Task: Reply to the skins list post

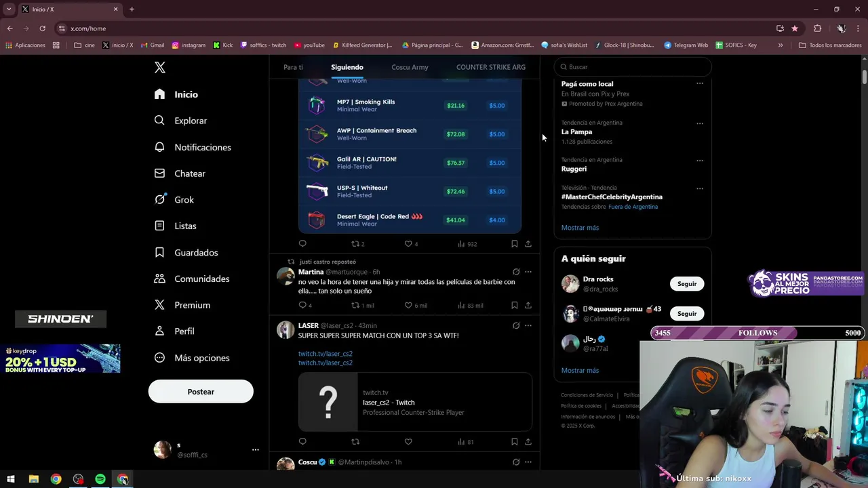Action: click(302, 243)
